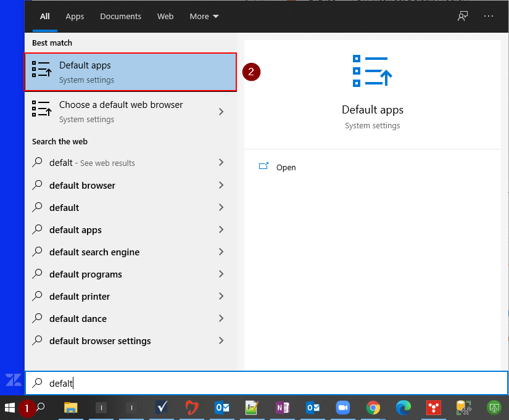Switch to the Documents search tab
This screenshot has height=420, width=509.
click(x=120, y=17)
